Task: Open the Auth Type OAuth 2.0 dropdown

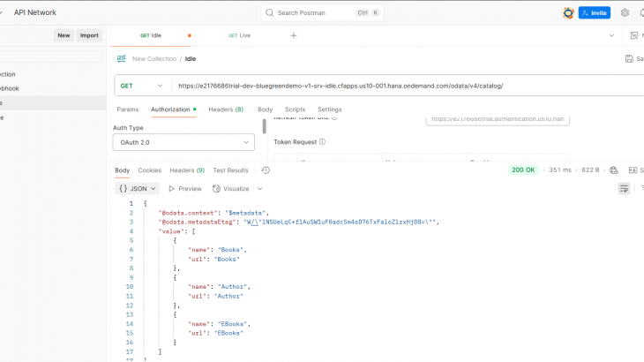Action: click(183, 142)
